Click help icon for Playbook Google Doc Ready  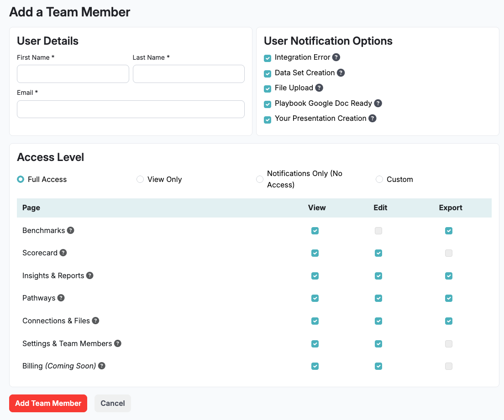coord(378,104)
